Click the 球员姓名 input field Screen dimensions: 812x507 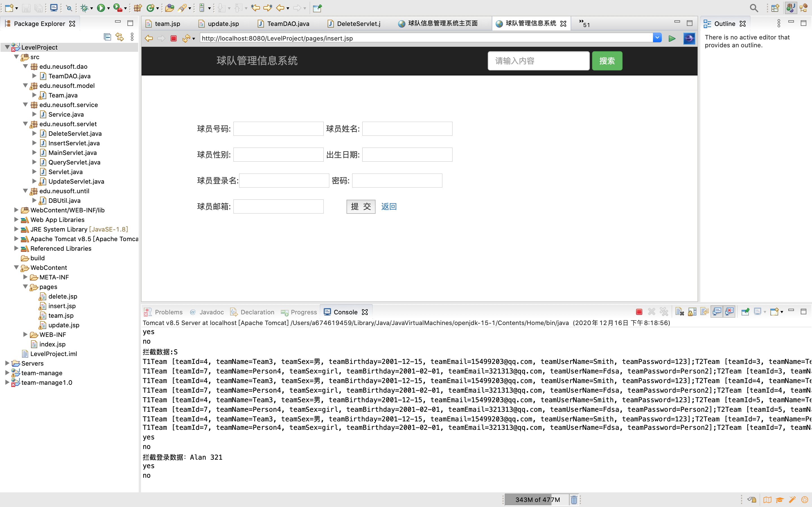click(407, 129)
